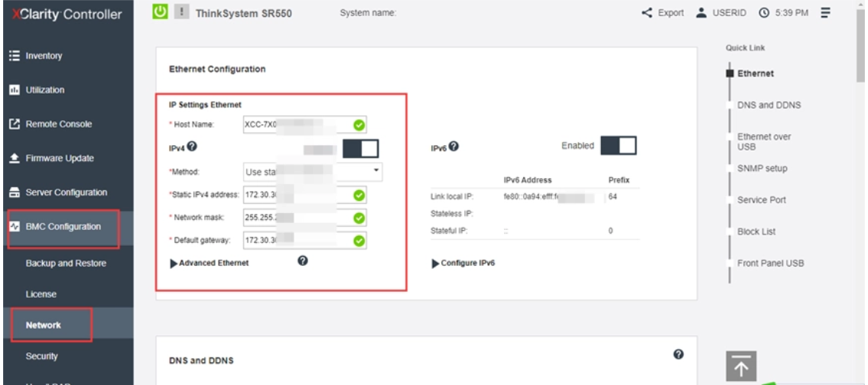Click the ThinkSystem SR550 title
The width and height of the screenshot is (868, 385).
tap(244, 13)
